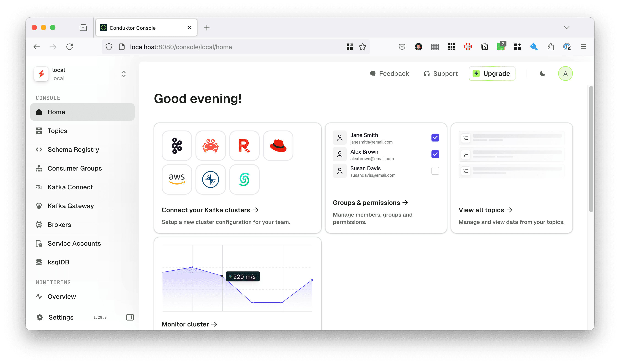Open Schema Registry page

pyautogui.click(x=82, y=149)
